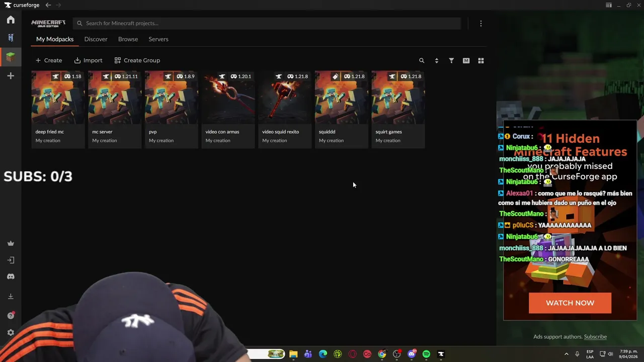644x362 pixels.
Task: Click the mod loader icon on squiddd card
Action: [x=336, y=76]
